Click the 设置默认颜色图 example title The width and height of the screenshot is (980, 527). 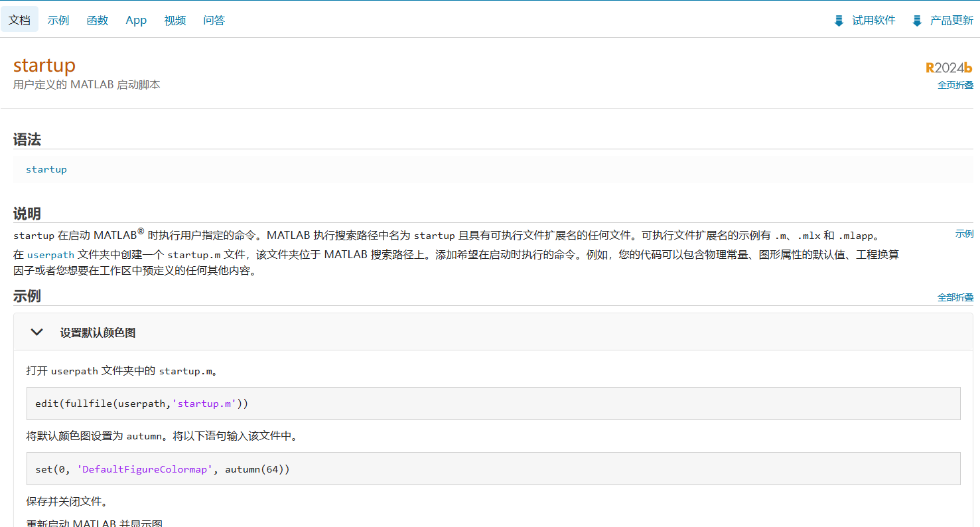(x=98, y=333)
